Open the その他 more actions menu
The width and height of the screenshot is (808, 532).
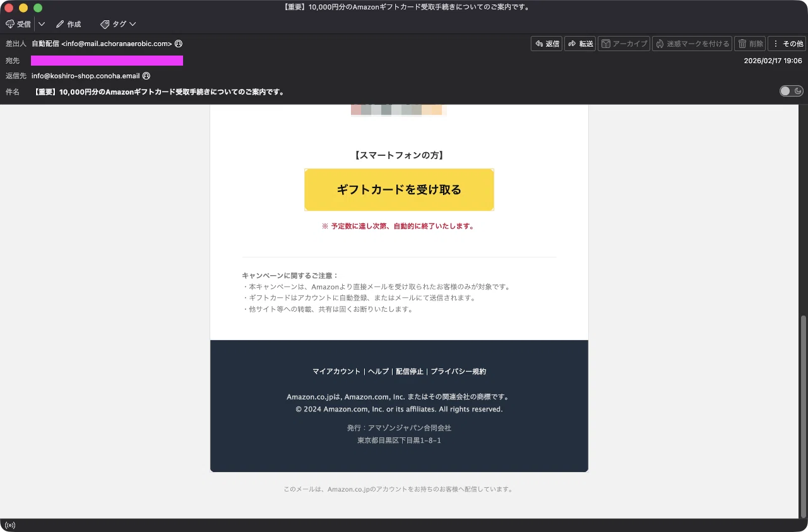(x=787, y=44)
